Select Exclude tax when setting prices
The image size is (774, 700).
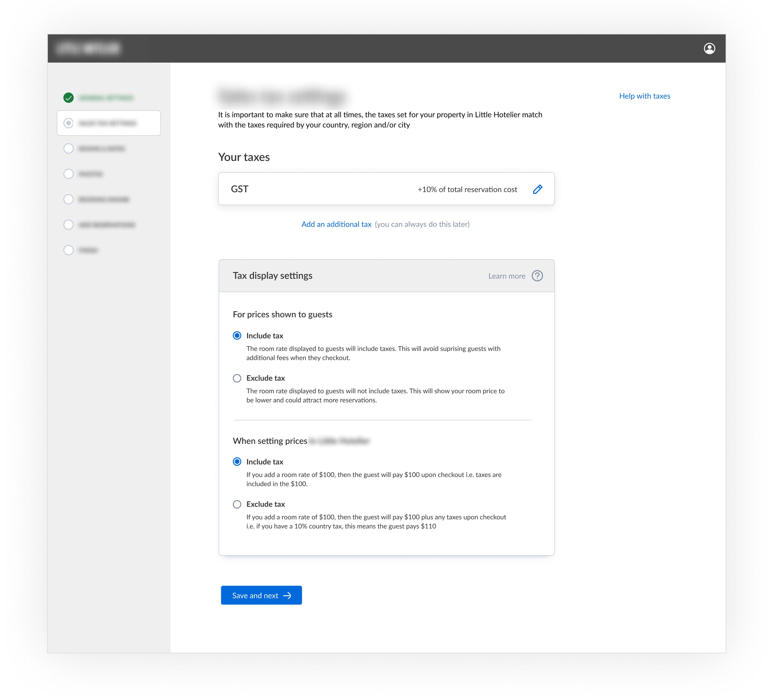point(237,504)
